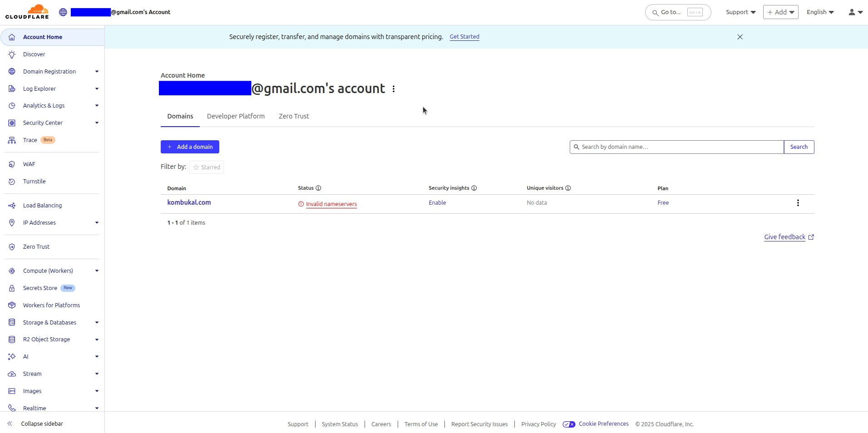Expand the Storage & Databases arrow
The width and height of the screenshot is (868, 433).
97,323
